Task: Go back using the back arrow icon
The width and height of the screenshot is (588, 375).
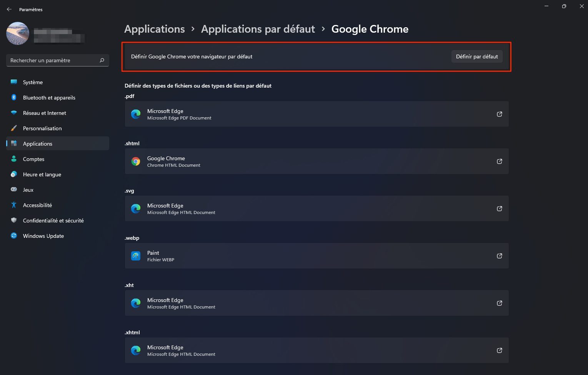Action: [x=9, y=9]
